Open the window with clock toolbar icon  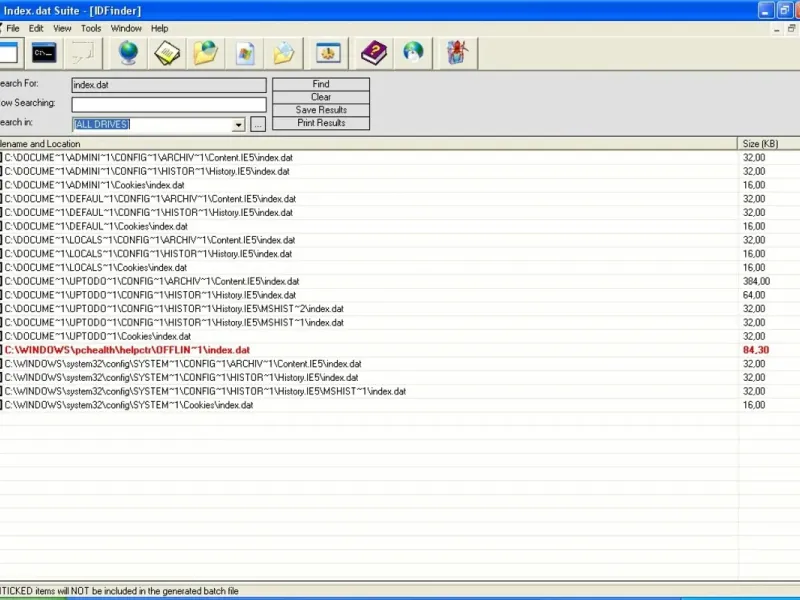(328, 53)
